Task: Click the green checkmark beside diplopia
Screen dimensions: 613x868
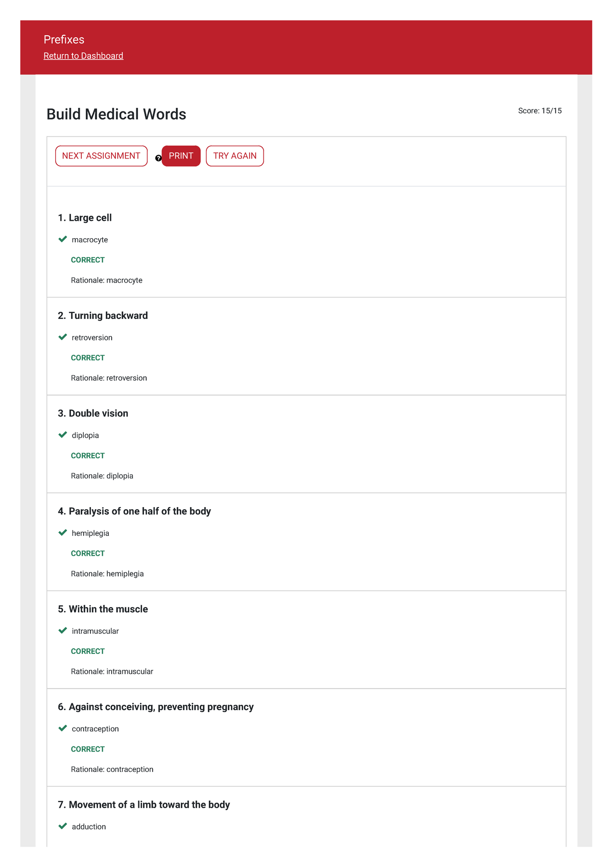Action: pos(63,435)
